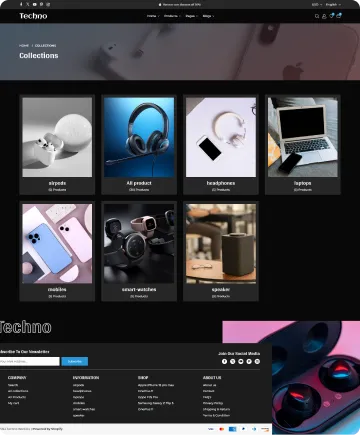This screenshot has width=360, height=435.
Task: Click the footer Facebook social icon
Action: point(224,361)
